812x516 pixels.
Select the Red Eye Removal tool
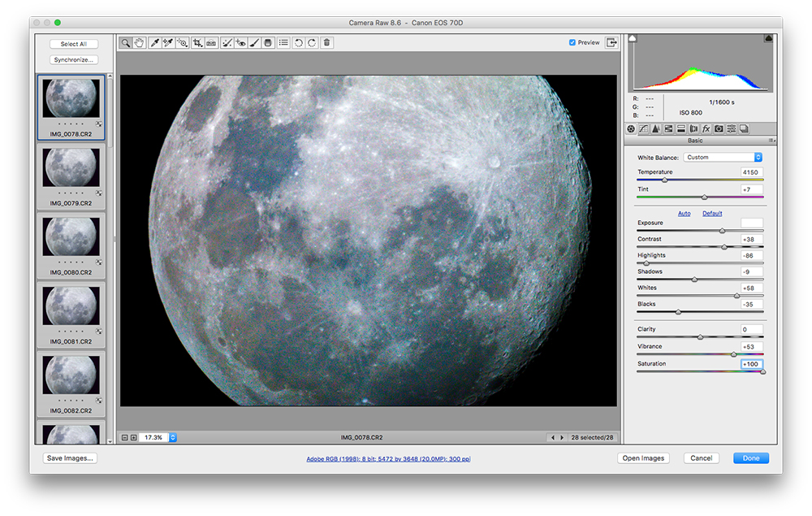coord(241,42)
